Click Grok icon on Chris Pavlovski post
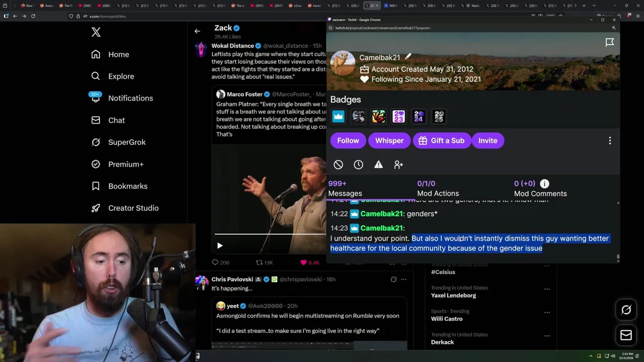 point(393,279)
